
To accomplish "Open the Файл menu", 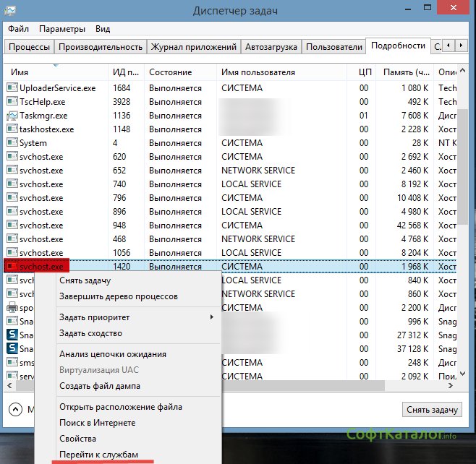I will point(19,29).
